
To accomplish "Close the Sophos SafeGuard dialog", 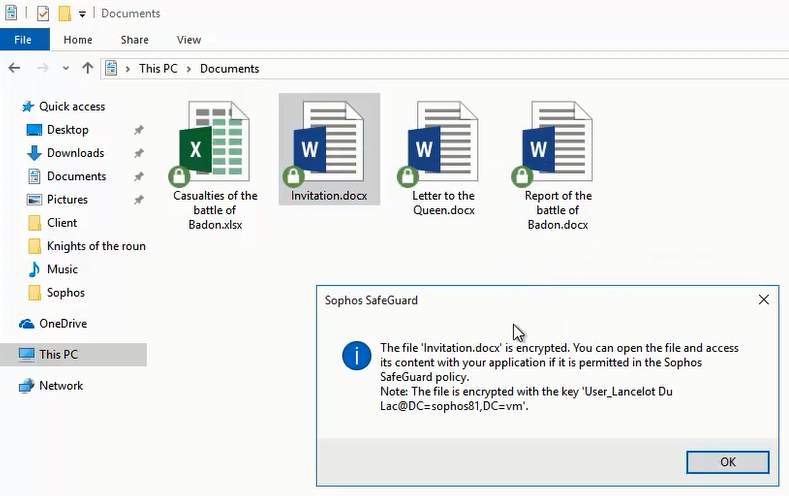I will [763, 300].
